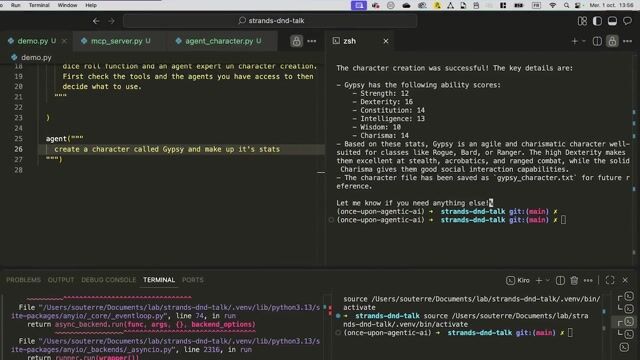Create a new terminal in editor area
The height and width of the screenshot is (360, 640).
(x=574, y=41)
